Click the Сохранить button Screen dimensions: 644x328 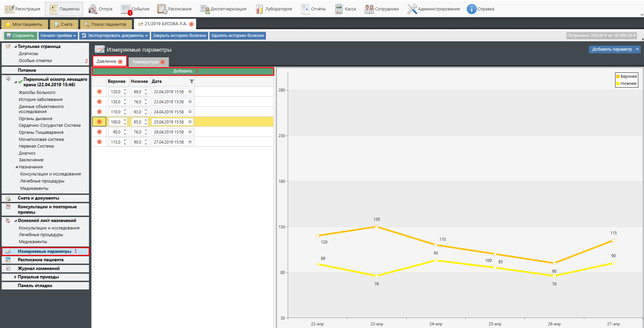pyautogui.click(x=20, y=36)
